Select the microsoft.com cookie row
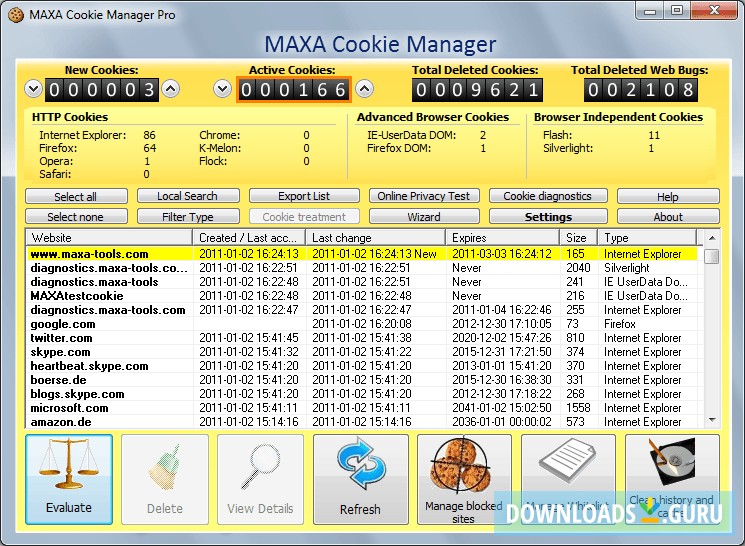Screen dimensions: 745x546 [x=362, y=408]
